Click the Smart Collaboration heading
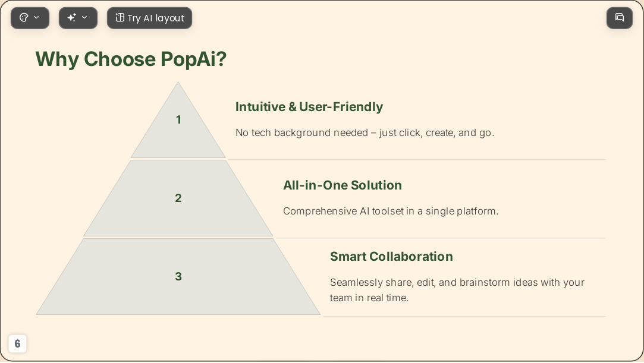Screen dimensions: 644x363 391,257
